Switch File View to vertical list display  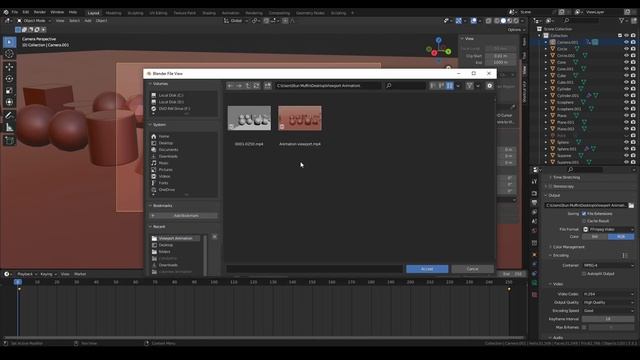coord(433,86)
